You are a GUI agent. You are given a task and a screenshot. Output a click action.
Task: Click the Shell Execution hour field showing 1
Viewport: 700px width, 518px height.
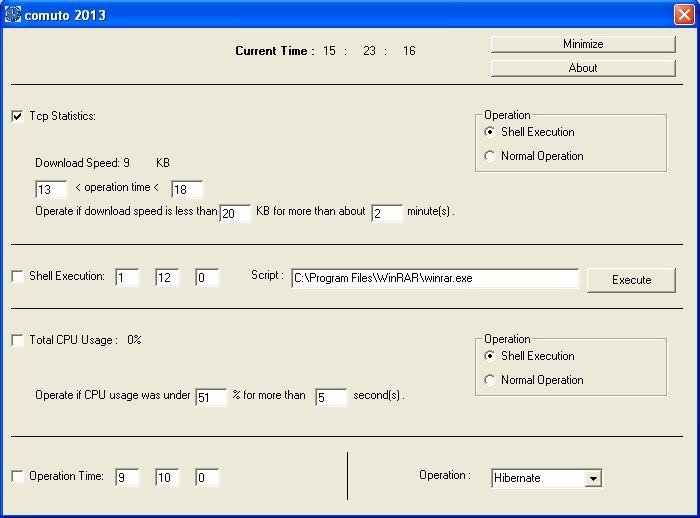point(127,278)
